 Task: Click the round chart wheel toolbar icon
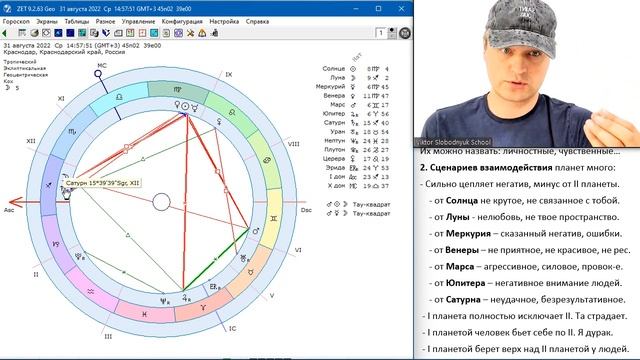[46, 33]
